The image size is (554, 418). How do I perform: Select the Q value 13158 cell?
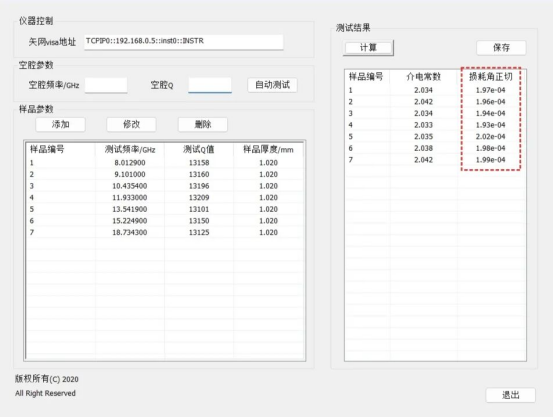coord(199,163)
